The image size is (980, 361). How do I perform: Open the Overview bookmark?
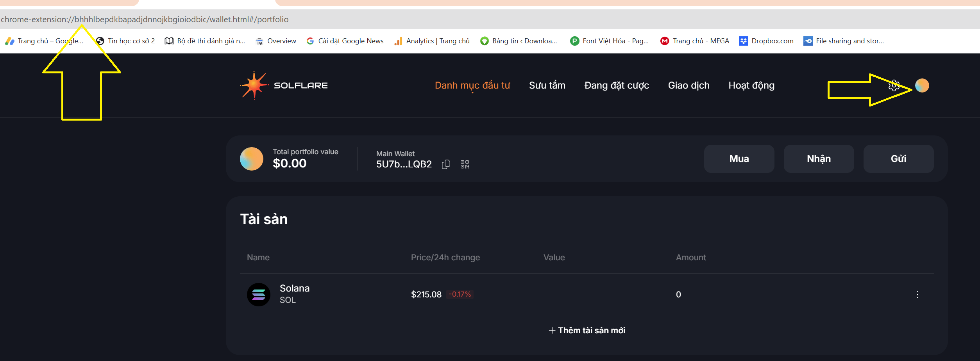coord(275,41)
